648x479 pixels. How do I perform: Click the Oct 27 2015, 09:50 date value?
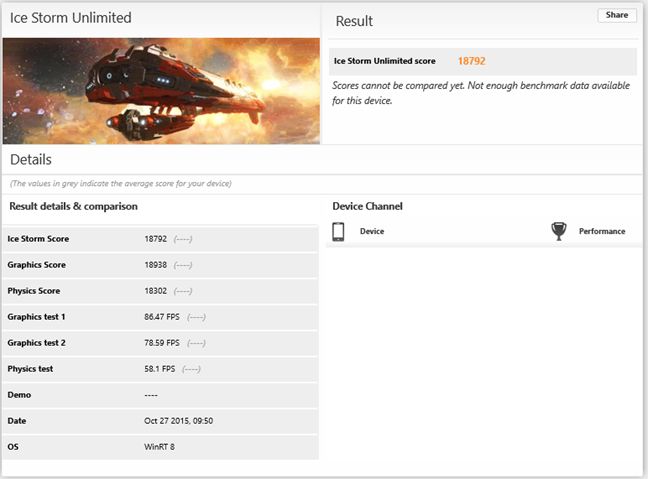pyautogui.click(x=179, y=421)
